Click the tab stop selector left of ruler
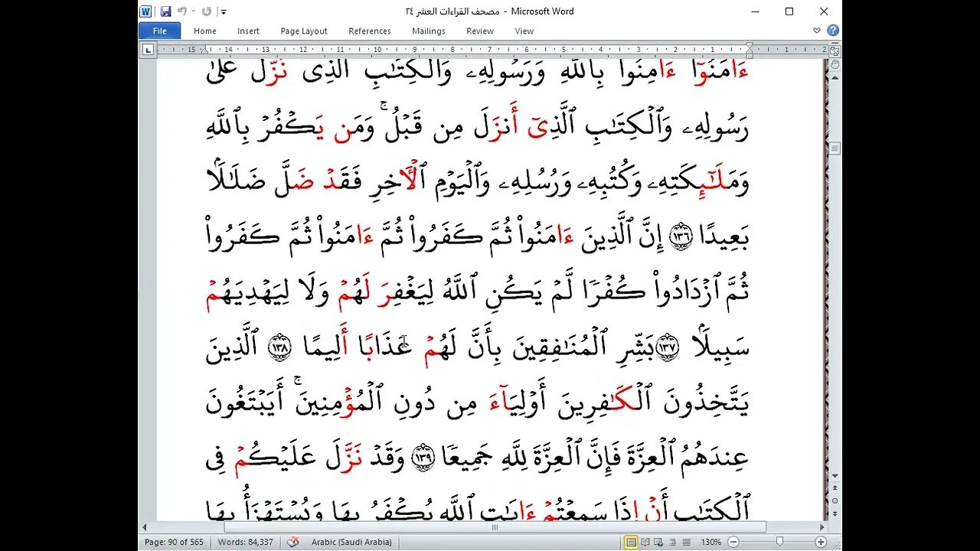This screenshot has height=551, width=980. point(148,50)
